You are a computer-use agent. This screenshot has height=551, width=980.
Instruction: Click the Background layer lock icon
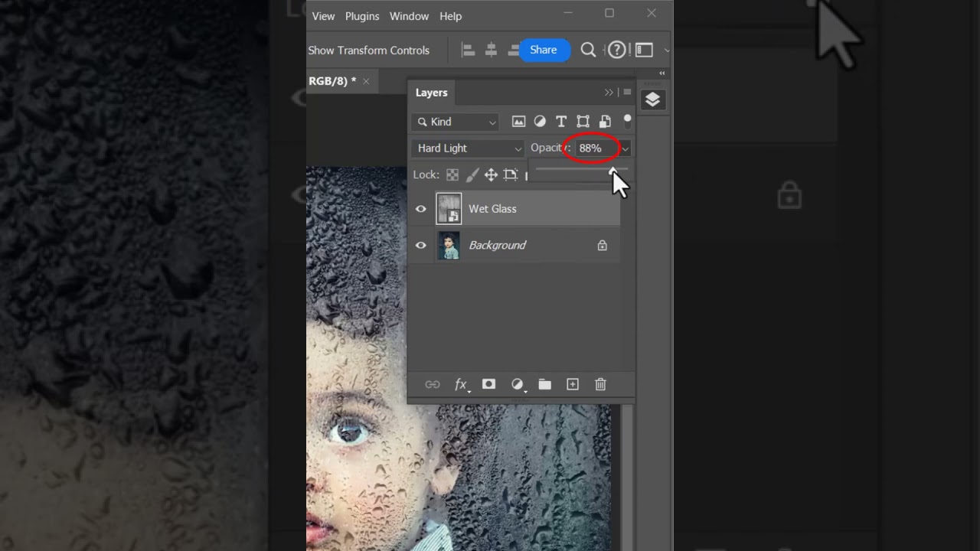(603, 246)
